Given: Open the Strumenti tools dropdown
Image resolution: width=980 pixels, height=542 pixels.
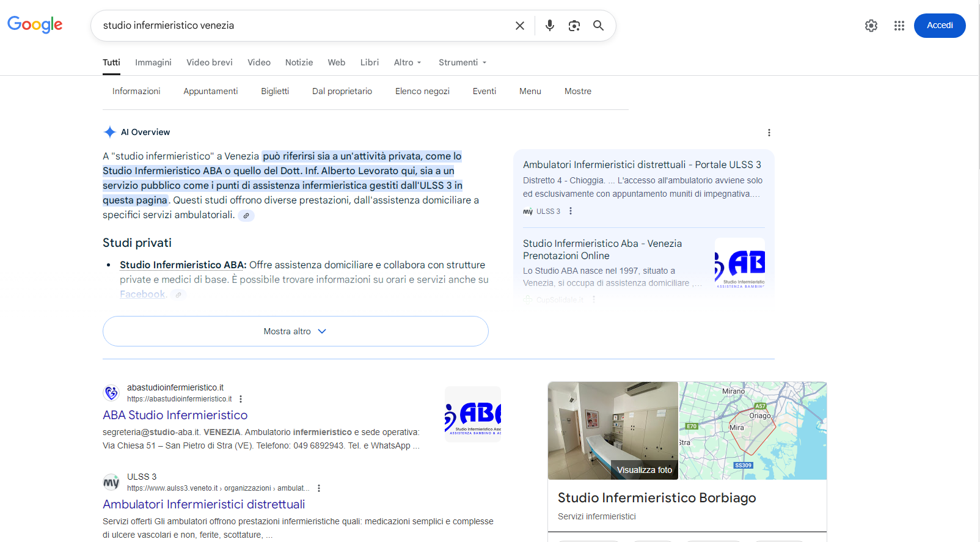Looking at the screenshot, I should [x=463, y=62].
